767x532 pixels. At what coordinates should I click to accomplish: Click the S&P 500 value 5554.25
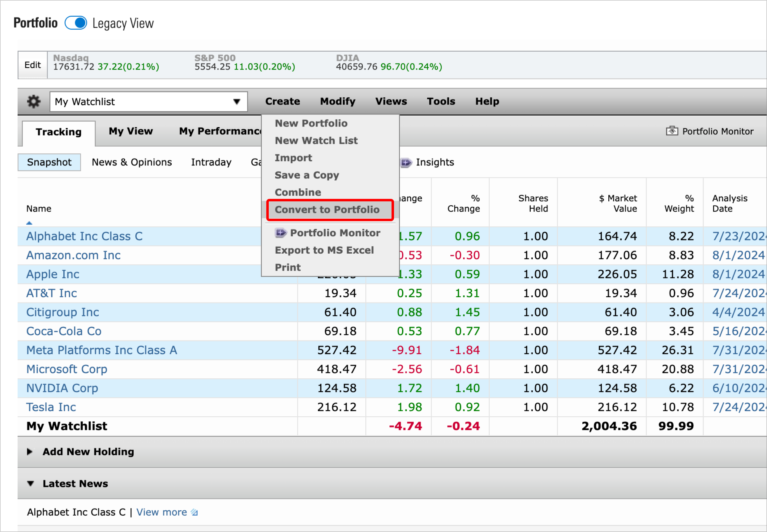pyautogui.click(x=212, y=67)
